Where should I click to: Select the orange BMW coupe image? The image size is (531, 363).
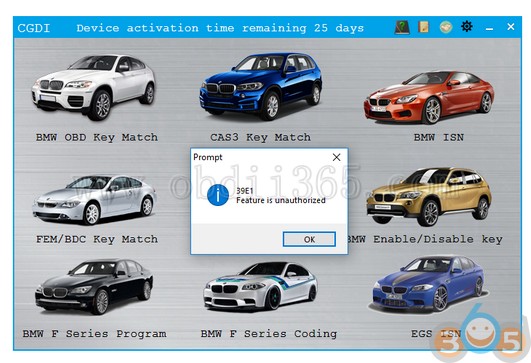tap(429, 97)
